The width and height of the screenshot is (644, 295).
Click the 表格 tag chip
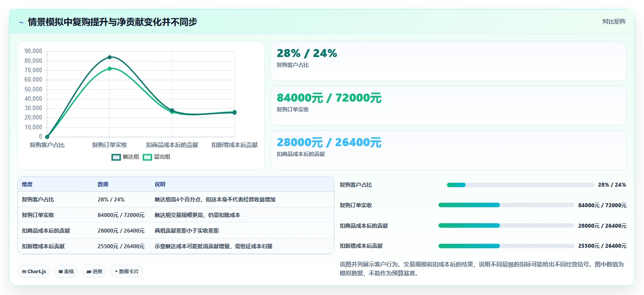(66, 271)
